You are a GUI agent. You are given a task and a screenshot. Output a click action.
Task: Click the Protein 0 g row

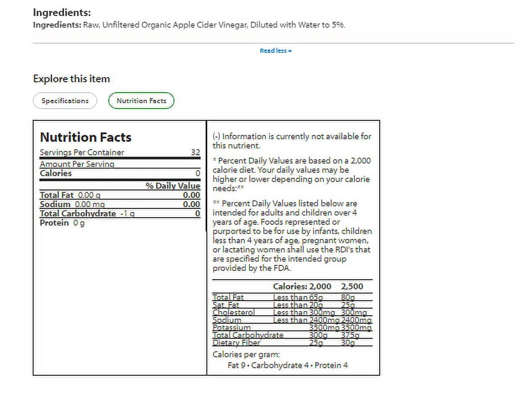[62, 223]
